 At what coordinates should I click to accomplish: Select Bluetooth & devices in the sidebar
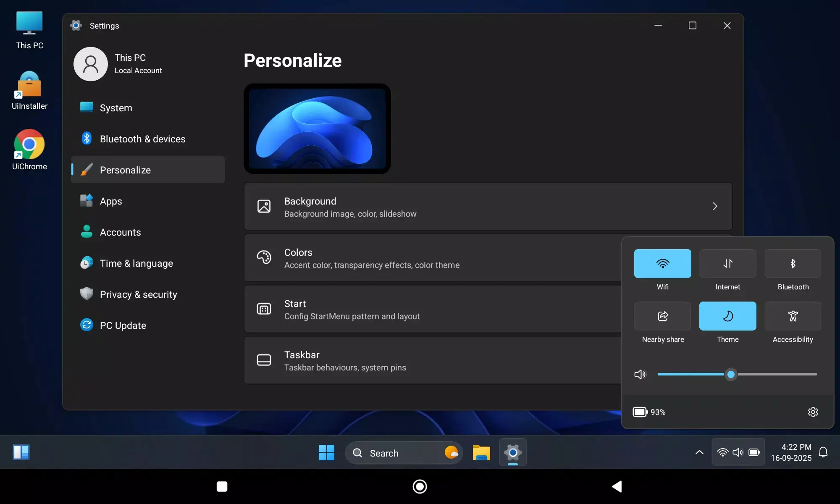click(143, 139)
